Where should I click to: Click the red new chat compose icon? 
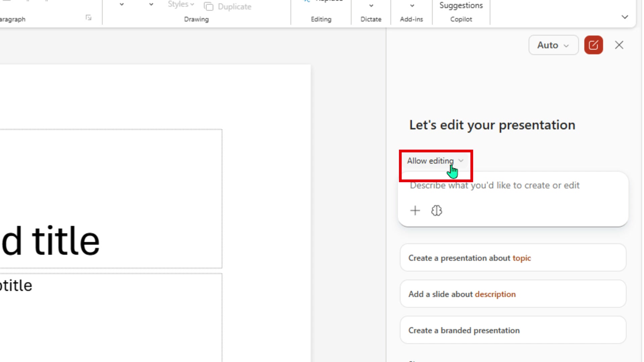click(593, 45)
